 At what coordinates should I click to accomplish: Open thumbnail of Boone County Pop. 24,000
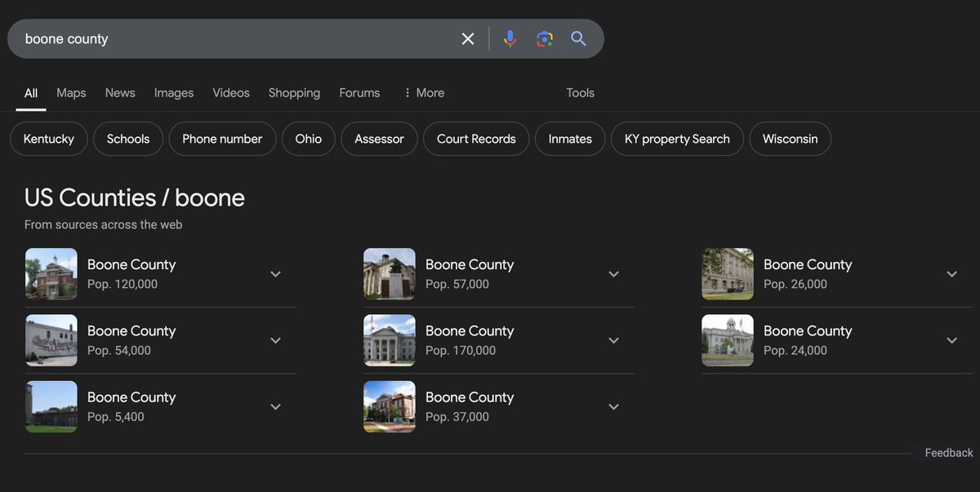728,340
